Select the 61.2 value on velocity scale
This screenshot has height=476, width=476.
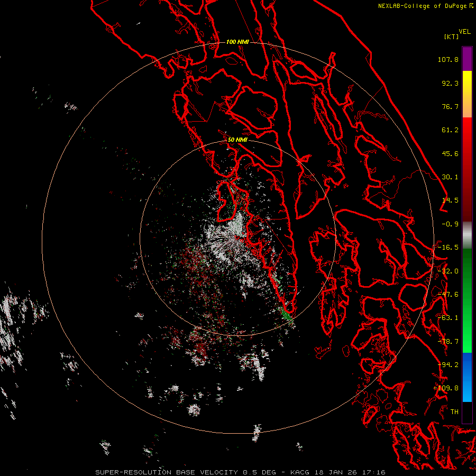pyautogui.click(x=450, y=130)
